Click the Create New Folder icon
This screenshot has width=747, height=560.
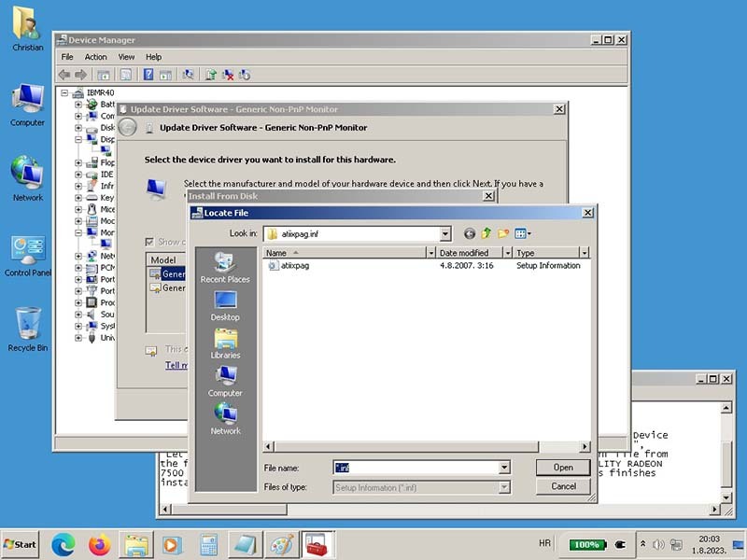point(503,233)
